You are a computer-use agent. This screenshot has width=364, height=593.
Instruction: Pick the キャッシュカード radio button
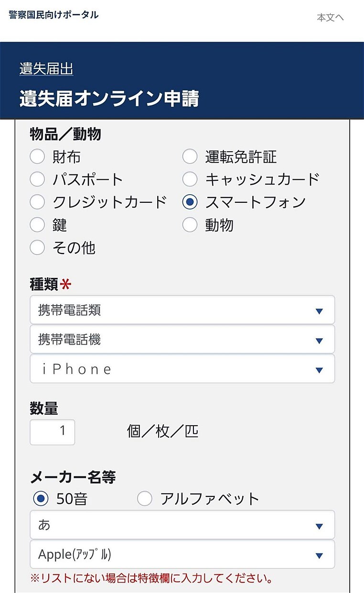pos(190,179)
